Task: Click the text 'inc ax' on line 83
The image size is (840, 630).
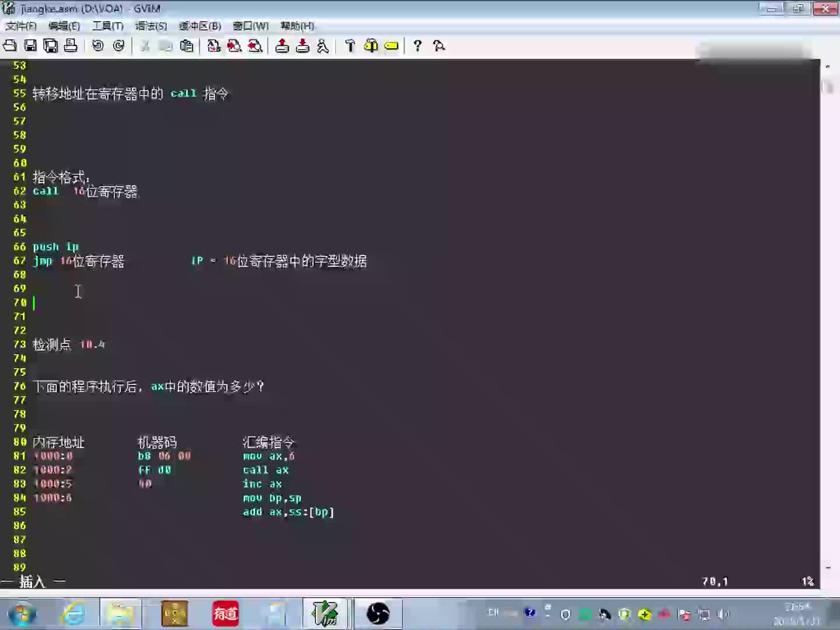Action: (262, 484)
